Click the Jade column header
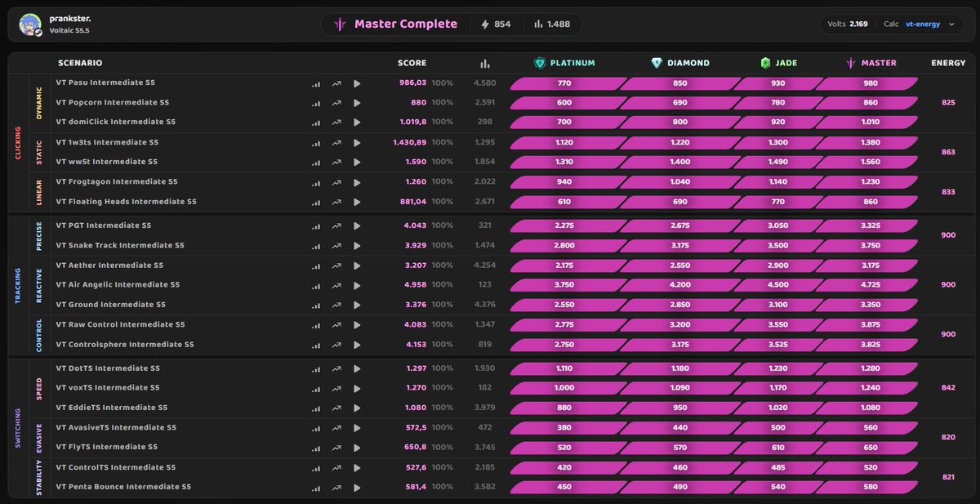Screen dimensions: 980x504 (x=778, y=63)
